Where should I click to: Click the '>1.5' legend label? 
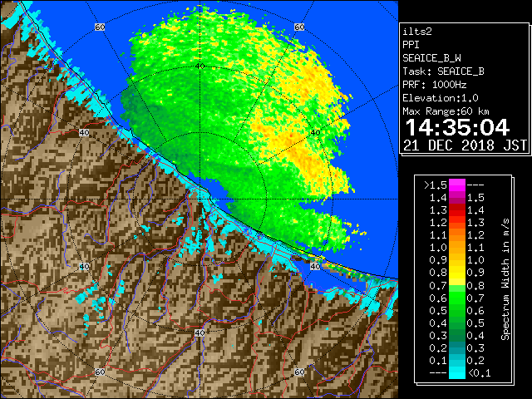click(x=436, y=185)
